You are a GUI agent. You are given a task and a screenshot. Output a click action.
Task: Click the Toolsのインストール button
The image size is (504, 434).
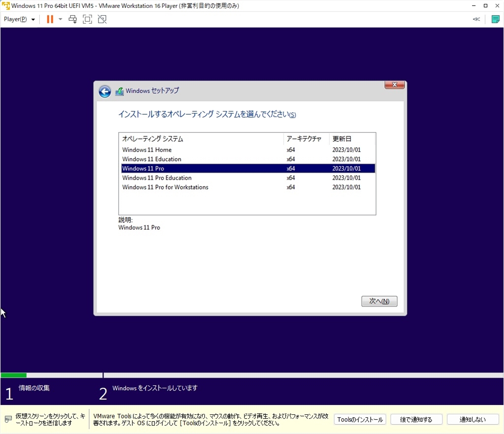tap(360, 420)
